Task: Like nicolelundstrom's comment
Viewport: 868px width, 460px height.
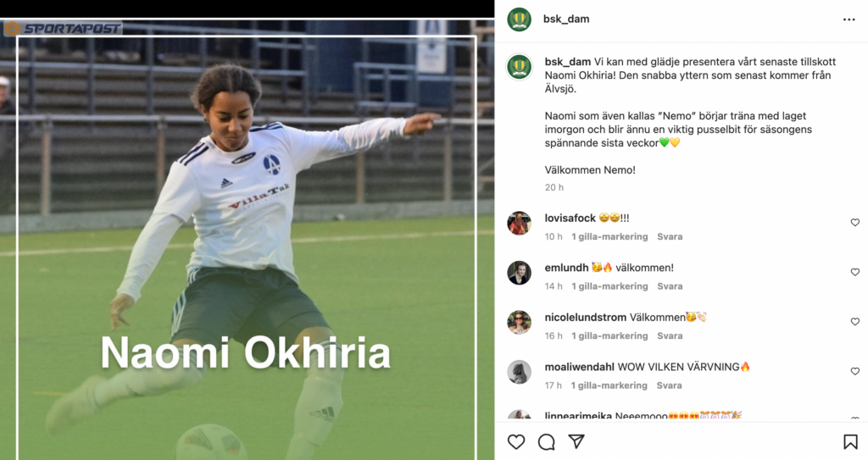Action: pyautogui.click(x=854, y=322)
